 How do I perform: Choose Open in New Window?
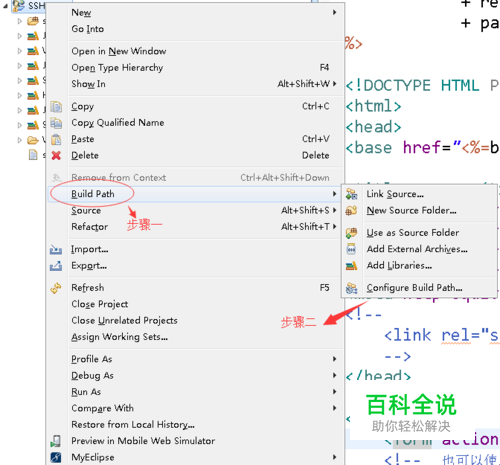pyautogui.click(x=196, y=51)
